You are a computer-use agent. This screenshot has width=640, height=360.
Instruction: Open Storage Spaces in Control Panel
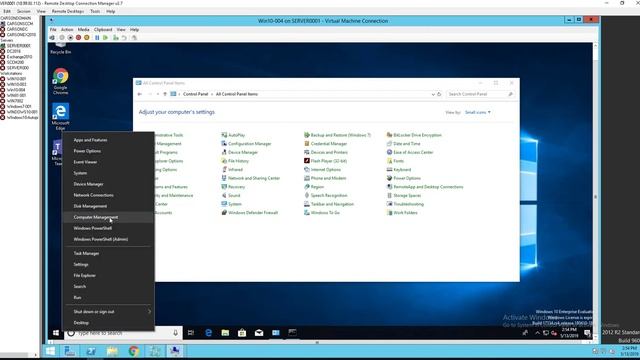pos(404,196)
